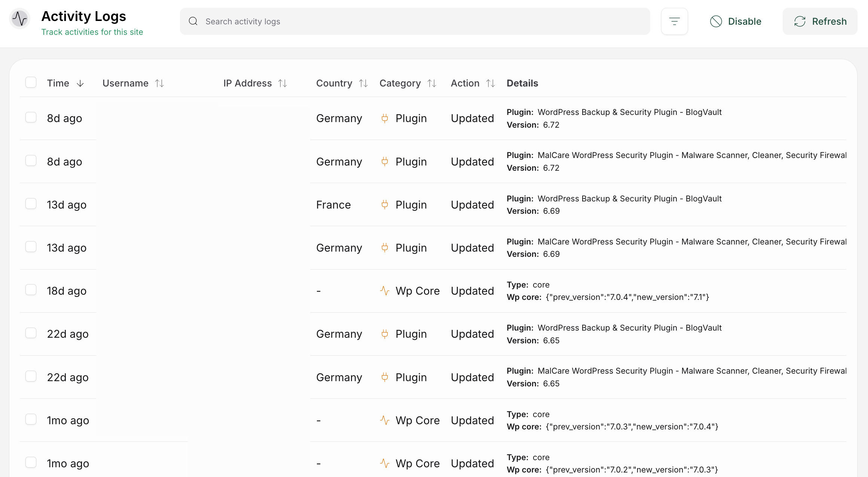Check the France row checkbox

pos(31,204)
